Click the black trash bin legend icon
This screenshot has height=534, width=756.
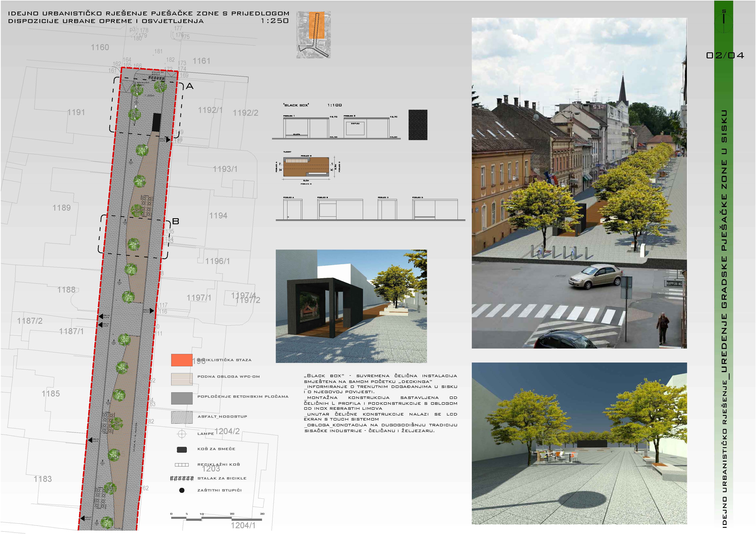tap(182, 449)
